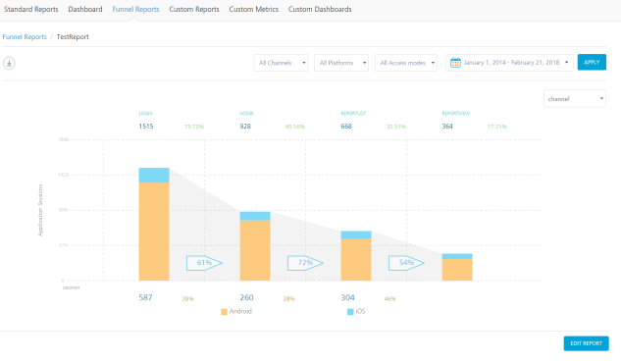Click the 61% conversion arrow
Screen dimensions: 621x364
(204, 263)
